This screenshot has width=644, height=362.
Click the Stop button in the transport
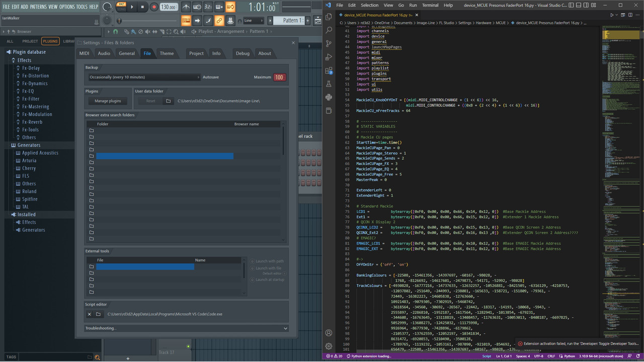142,7
